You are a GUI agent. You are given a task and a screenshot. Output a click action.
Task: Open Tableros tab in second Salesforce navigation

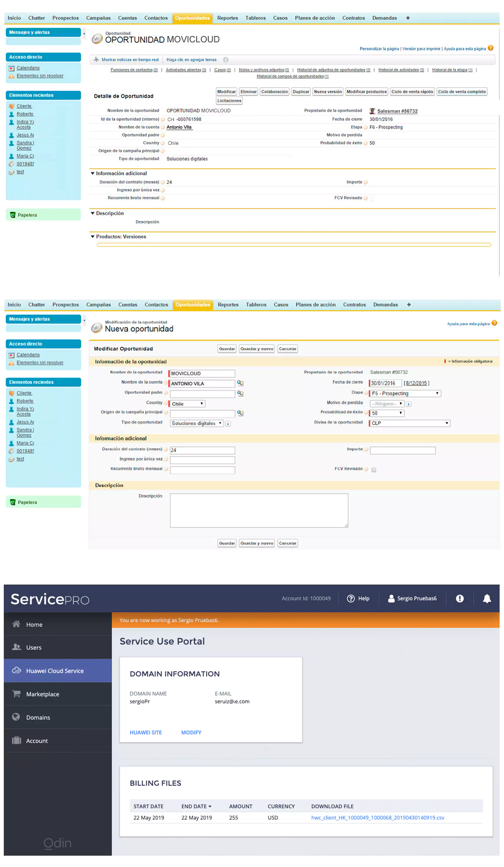coord(256,304)
